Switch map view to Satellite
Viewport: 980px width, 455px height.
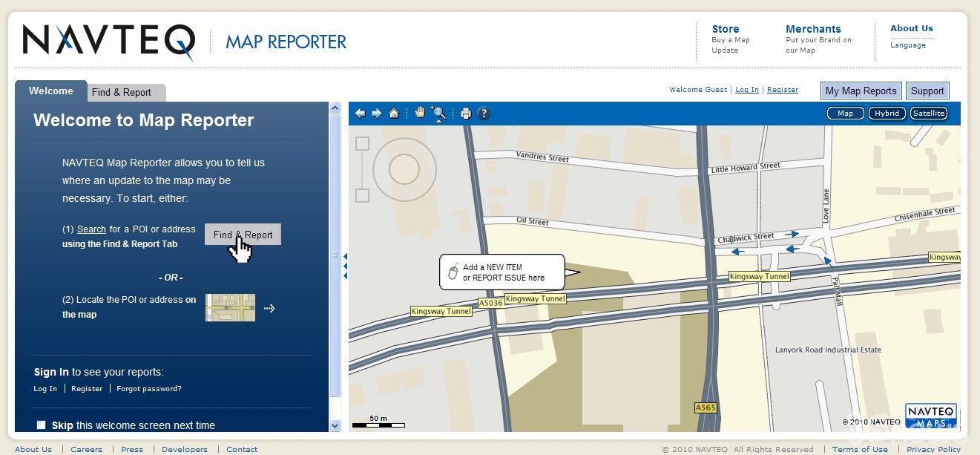(x=929, y=114)
